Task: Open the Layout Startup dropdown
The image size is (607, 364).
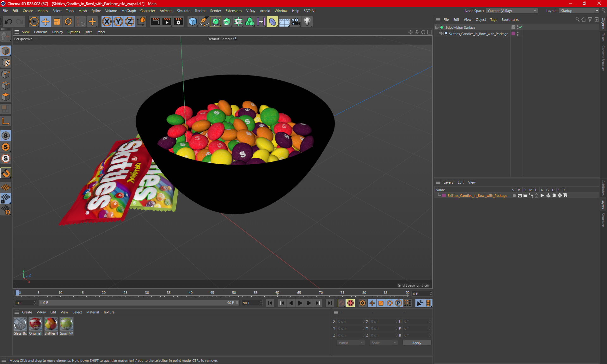Action: point(579,11)
